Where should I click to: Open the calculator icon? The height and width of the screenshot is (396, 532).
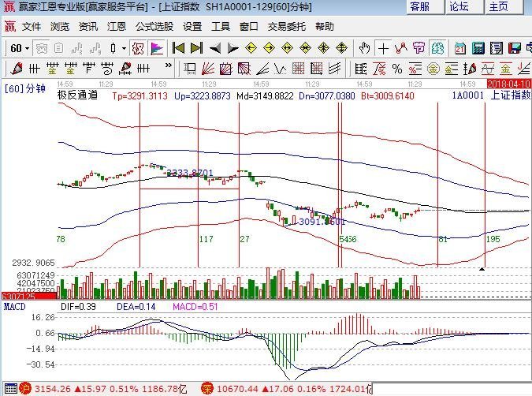478,49
